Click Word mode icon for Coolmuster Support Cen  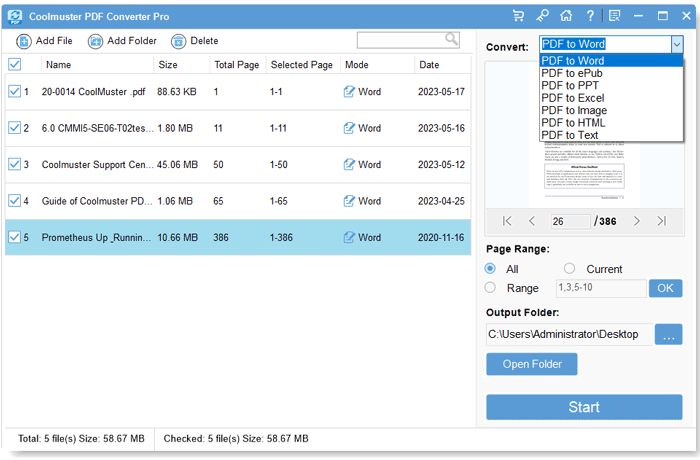pos(349,164)
